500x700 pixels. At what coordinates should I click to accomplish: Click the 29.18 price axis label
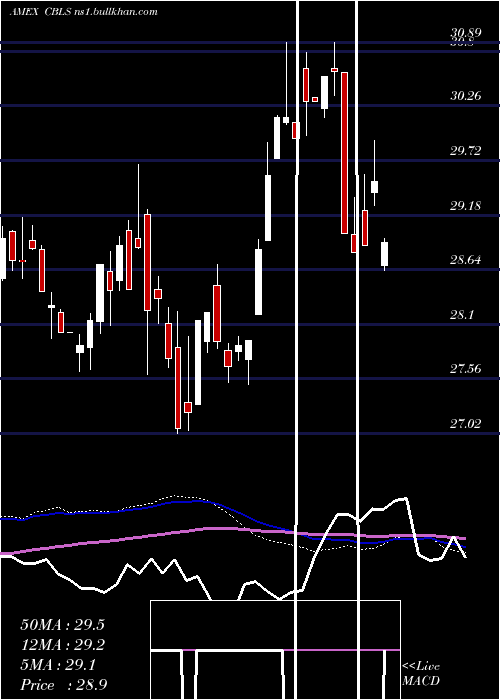click(x=466, y=206)
